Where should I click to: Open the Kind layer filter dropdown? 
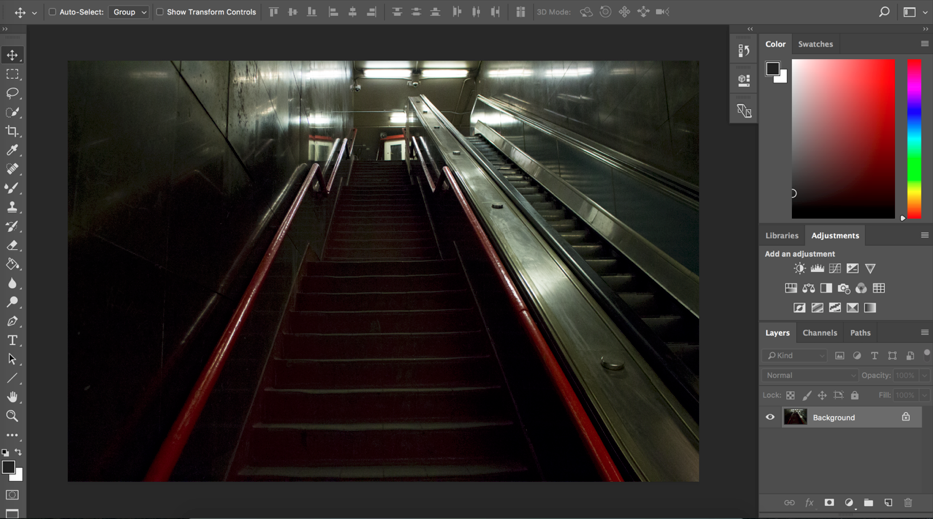click(x=796, y=355)
